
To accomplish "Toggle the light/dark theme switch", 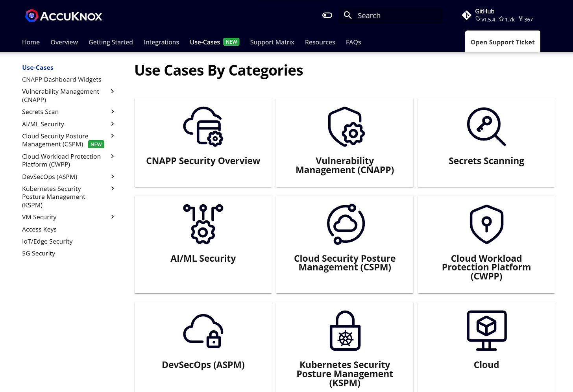I will coord(327,15).
